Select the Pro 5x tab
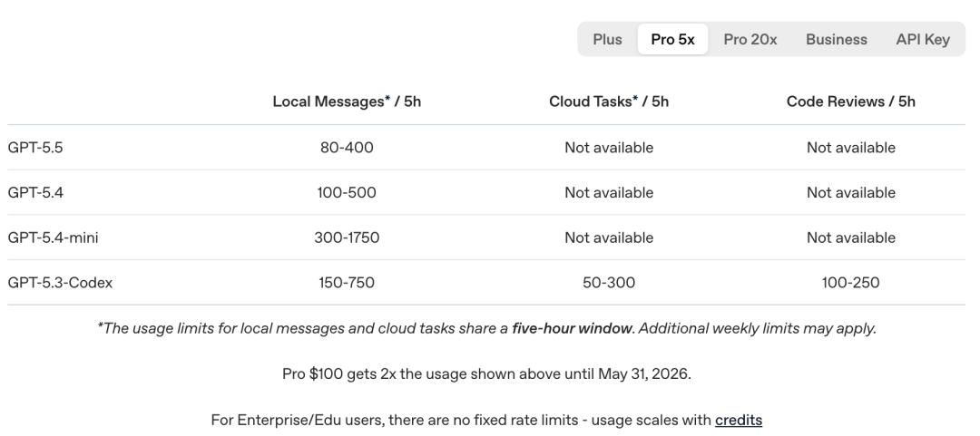The width and height of the screenshot is (980, 436). 672,39
